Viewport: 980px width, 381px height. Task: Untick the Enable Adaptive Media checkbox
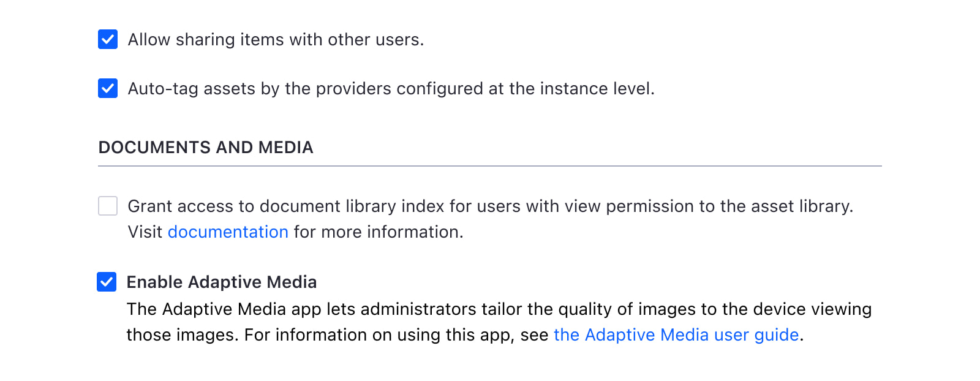107,282
